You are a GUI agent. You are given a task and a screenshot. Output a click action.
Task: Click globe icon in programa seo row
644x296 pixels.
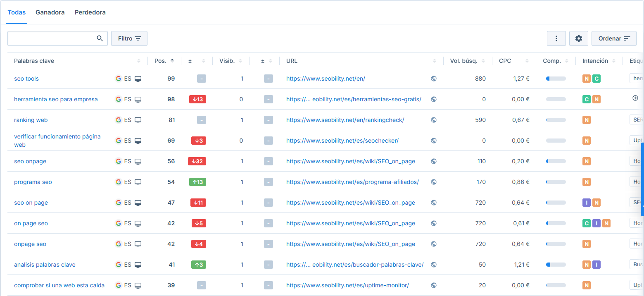[x=434, y=182]
